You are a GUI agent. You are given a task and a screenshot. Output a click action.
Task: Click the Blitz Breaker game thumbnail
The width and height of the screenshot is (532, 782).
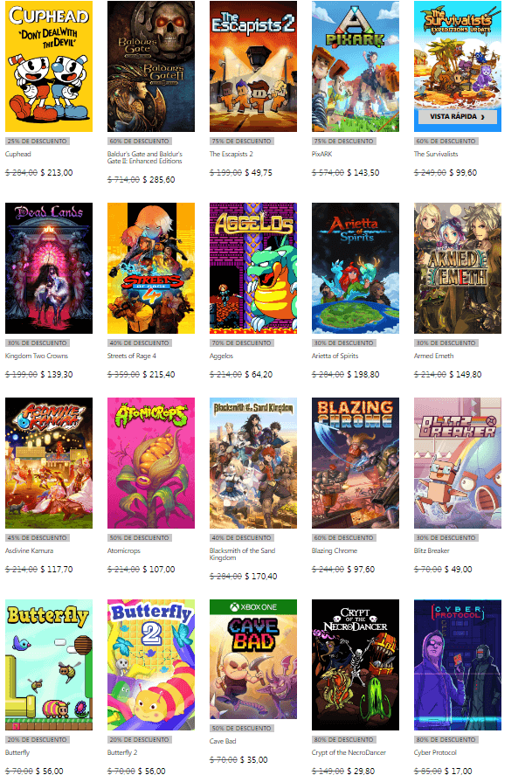click(458, 463)
